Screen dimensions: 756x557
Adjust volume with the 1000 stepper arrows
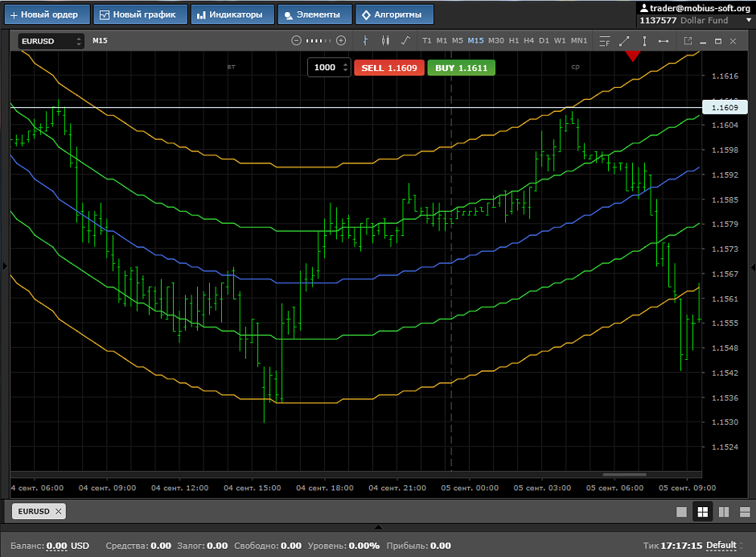[x=345, y=68]
